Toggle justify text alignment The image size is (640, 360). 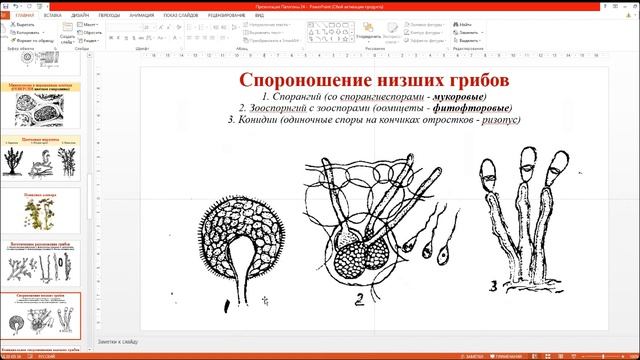(212, 38)
